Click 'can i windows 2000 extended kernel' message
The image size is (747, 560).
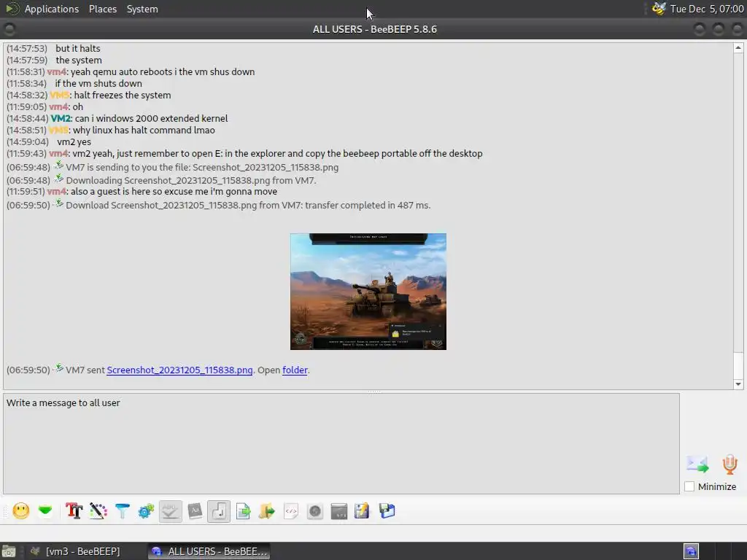pyautogui.click(x=151, y=118)
